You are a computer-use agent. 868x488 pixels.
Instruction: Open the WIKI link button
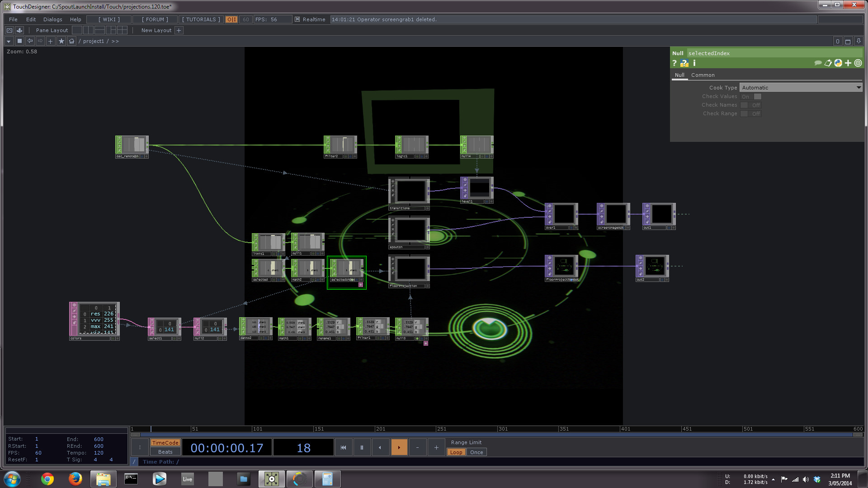pyautogui.click(x=109, y=19)
